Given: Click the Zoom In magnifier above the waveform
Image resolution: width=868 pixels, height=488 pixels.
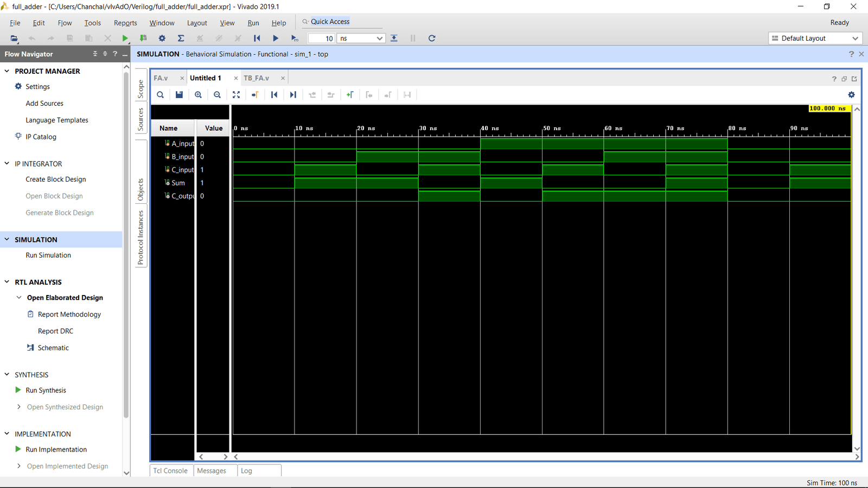Looking at the screenshot, I should (198, 94).
